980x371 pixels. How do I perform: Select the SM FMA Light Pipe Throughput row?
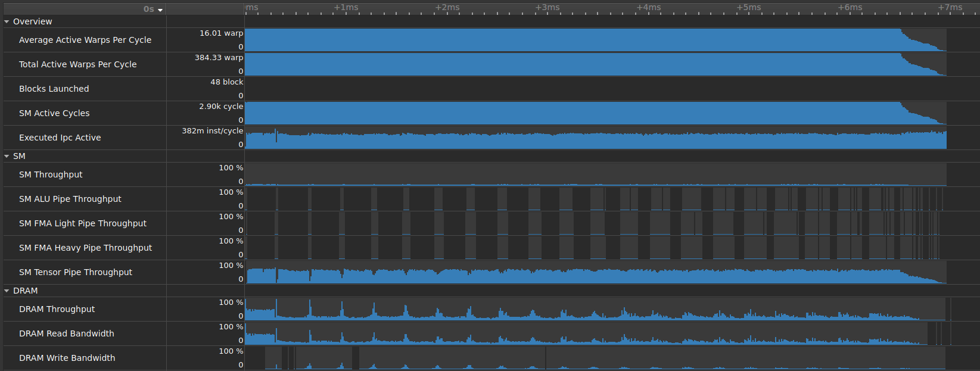tap(82, 223)
